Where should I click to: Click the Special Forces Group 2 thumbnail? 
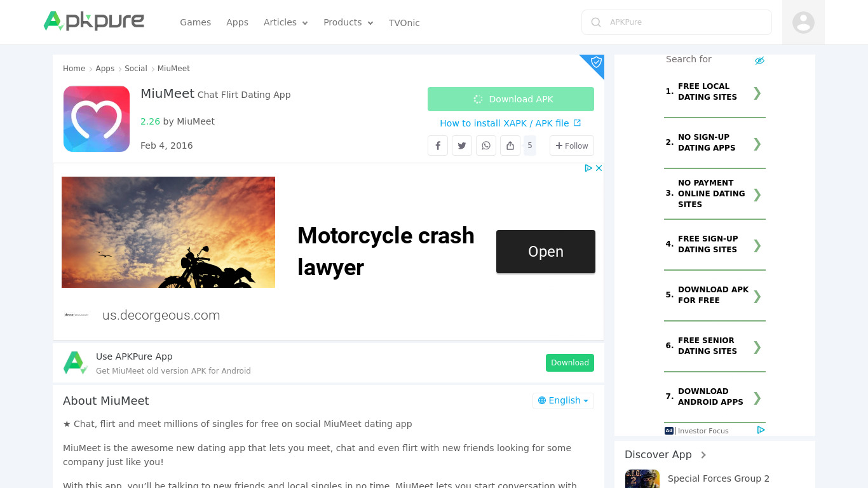[642, 479]
